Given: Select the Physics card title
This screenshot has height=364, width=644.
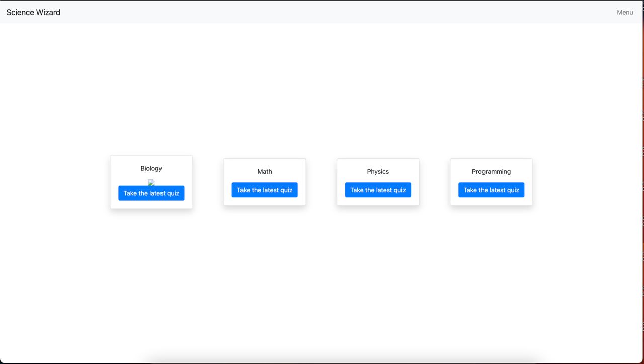Looking at the screenshot, I should tap(378, 171).
